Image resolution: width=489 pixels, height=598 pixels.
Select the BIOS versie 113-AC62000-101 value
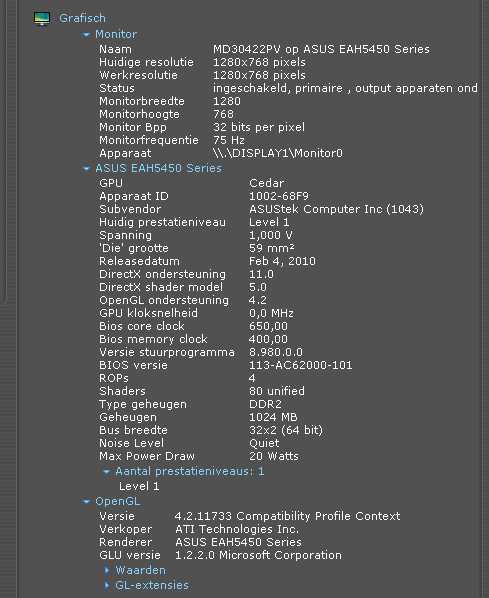[301, 365]
